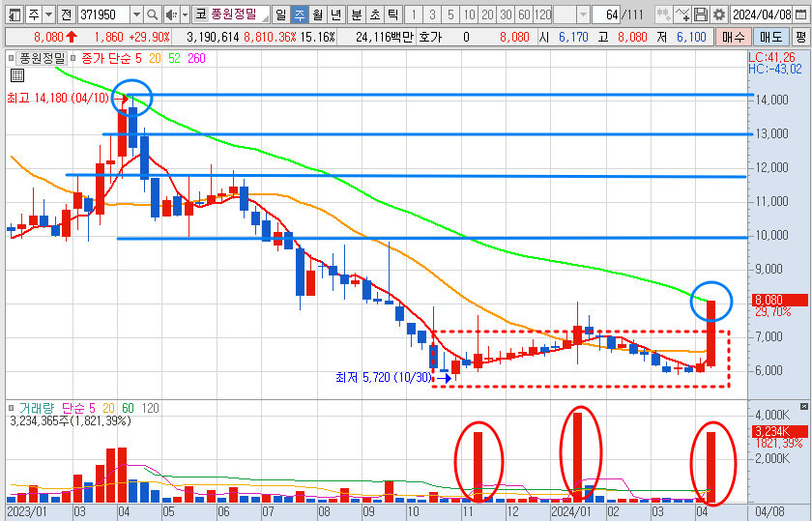The width and height of the screenshot is (812, 521).
Task: Click the stock code 371950 input
Action: pos(103,14)
